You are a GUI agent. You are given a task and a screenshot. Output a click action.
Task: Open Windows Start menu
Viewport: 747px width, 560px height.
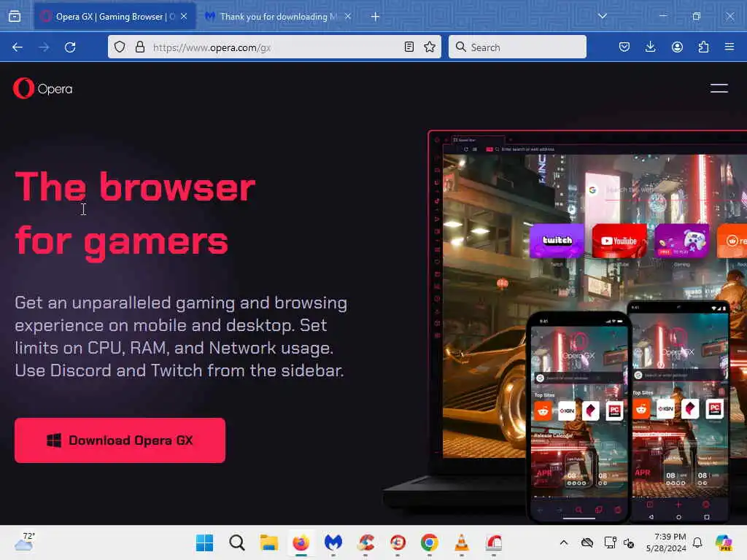tap(205, 542)
